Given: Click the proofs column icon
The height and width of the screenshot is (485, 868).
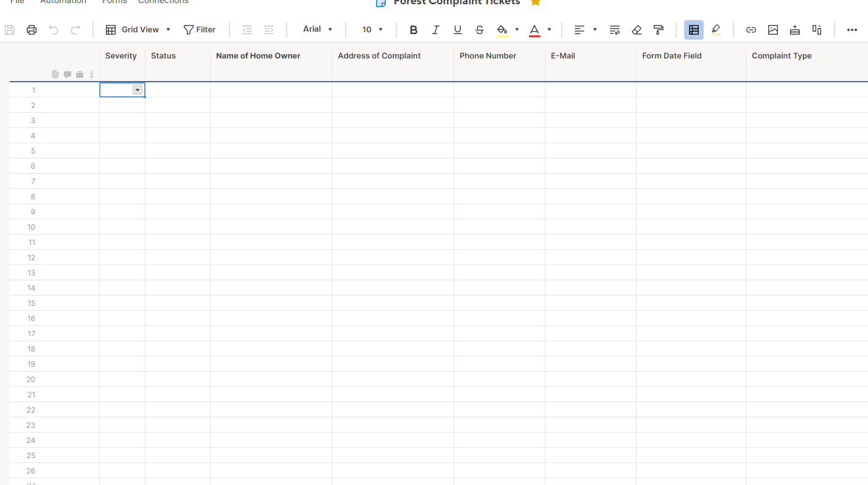Looking at the screenshot, I should click(80, 74).
